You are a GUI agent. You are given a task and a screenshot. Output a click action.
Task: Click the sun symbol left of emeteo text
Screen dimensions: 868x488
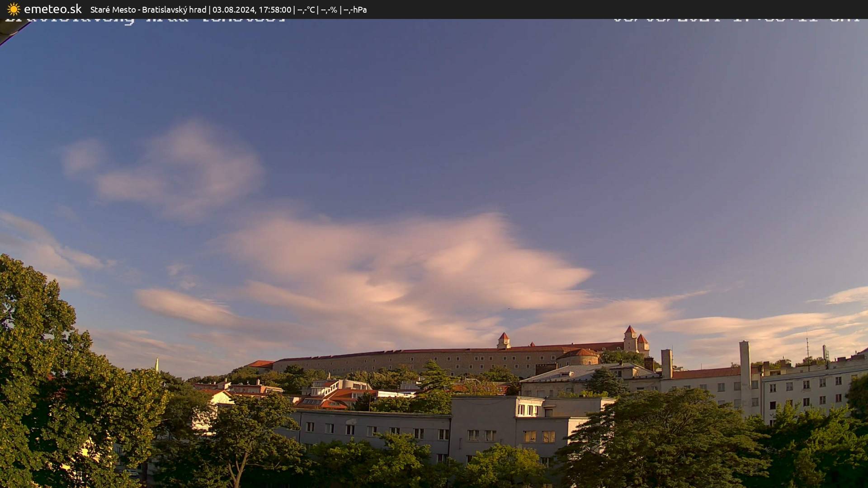point(14,8)
